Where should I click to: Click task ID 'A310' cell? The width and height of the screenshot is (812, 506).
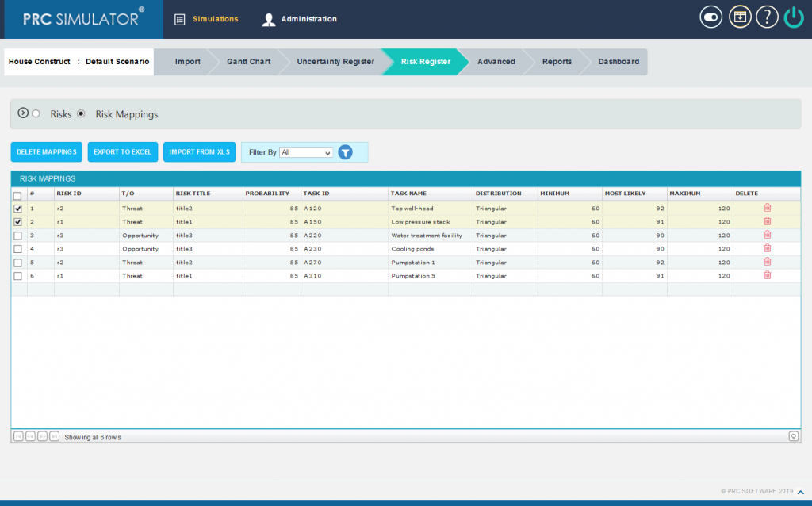click(x=344, y=276)
